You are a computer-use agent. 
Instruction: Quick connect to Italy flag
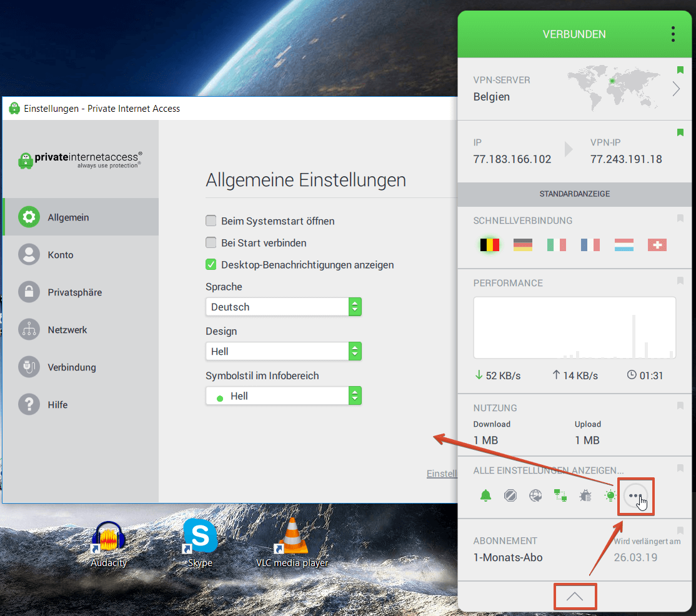coord(557,244)
